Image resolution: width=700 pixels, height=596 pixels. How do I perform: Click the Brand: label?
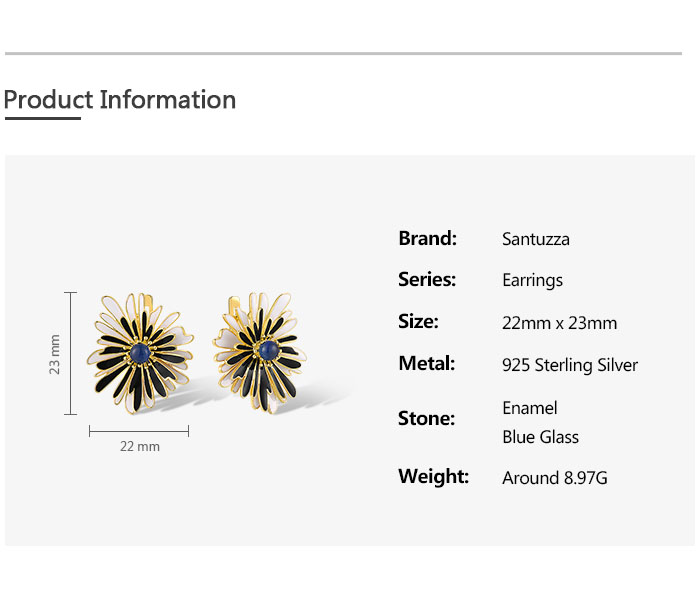point(427,238)
